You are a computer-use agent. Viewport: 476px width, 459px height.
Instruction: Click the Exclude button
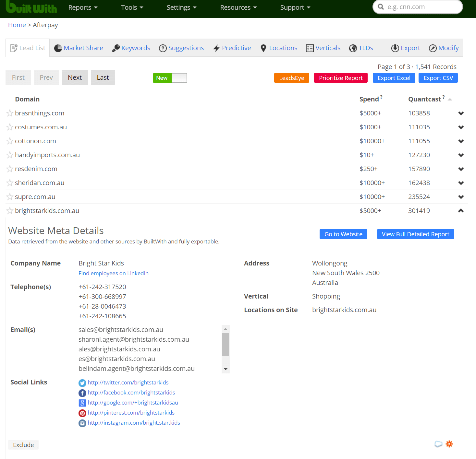pos(23,445)
